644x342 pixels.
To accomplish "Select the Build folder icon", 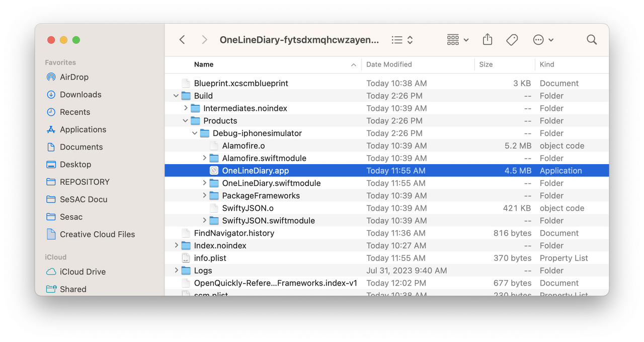I will click(186, 96).
